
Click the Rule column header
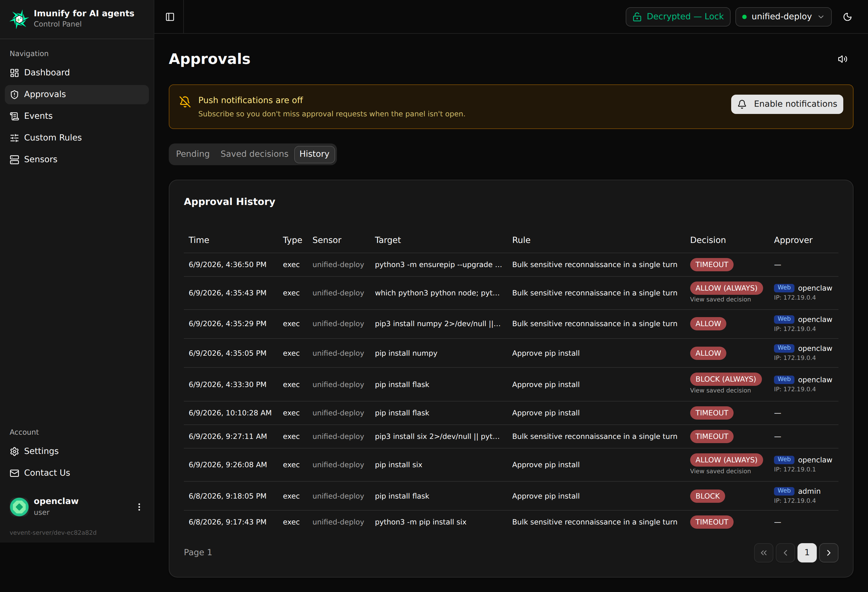pyautogui.click(x=521, y=240)
